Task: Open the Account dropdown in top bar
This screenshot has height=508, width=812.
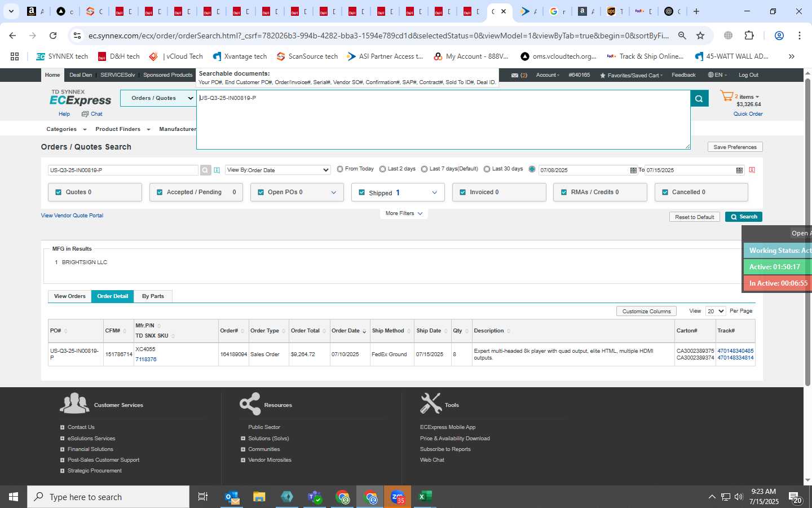Action: pyautogui.click(x=548, y=75)
